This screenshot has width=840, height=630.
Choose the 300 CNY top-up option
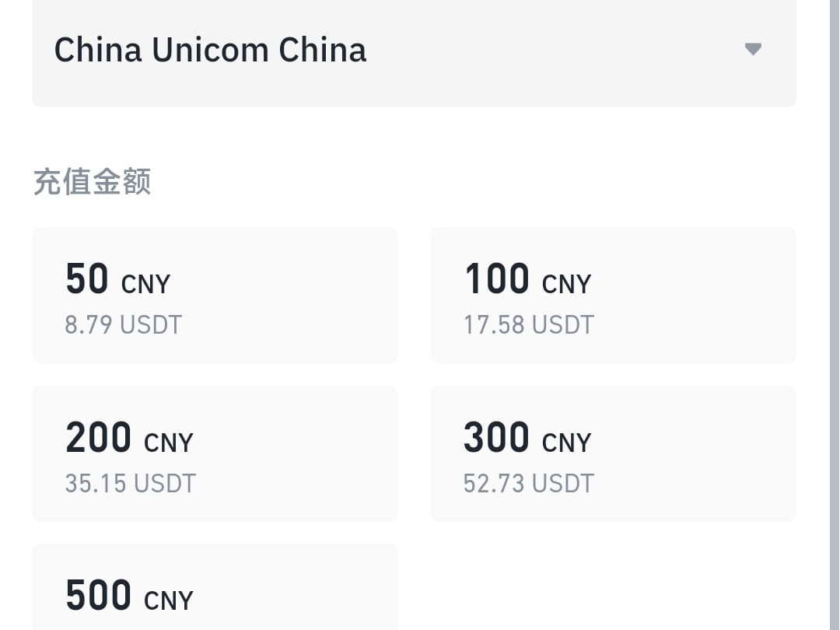pos(613,453)
